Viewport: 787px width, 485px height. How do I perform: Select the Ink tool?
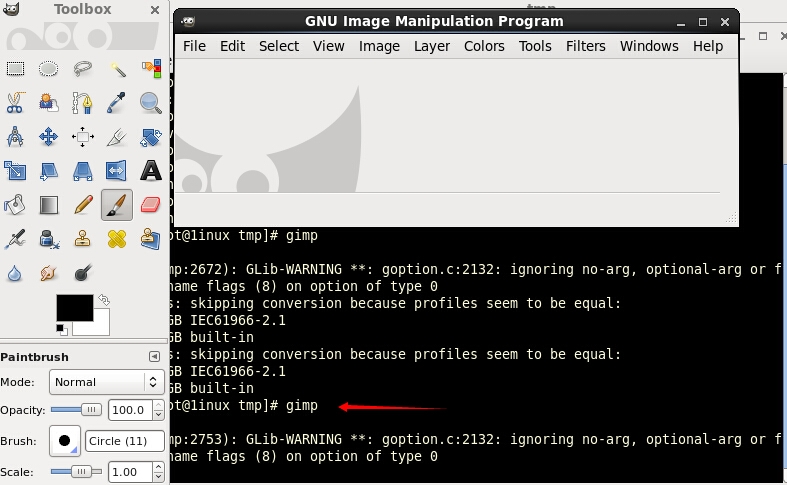coord(49,239)
